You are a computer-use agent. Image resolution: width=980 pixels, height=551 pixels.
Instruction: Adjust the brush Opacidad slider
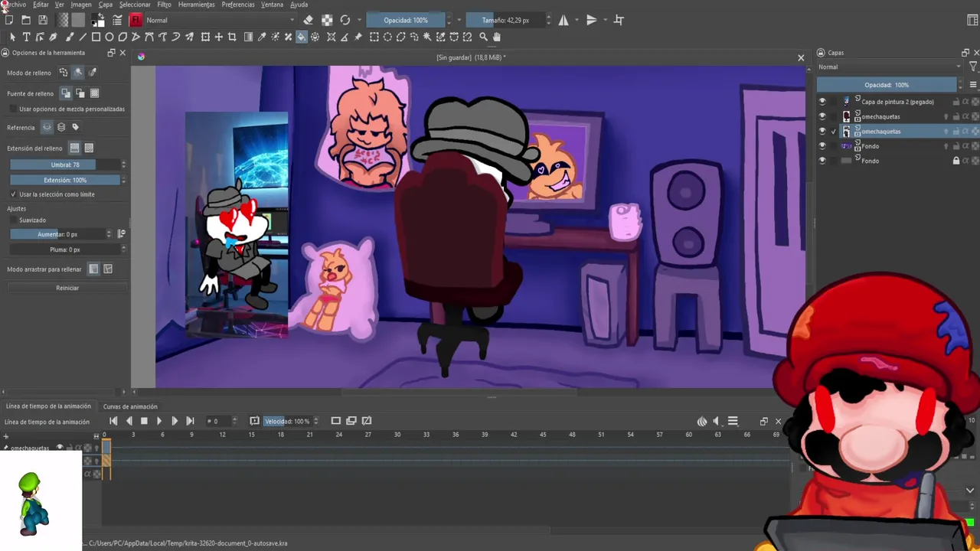click(406, 20)
